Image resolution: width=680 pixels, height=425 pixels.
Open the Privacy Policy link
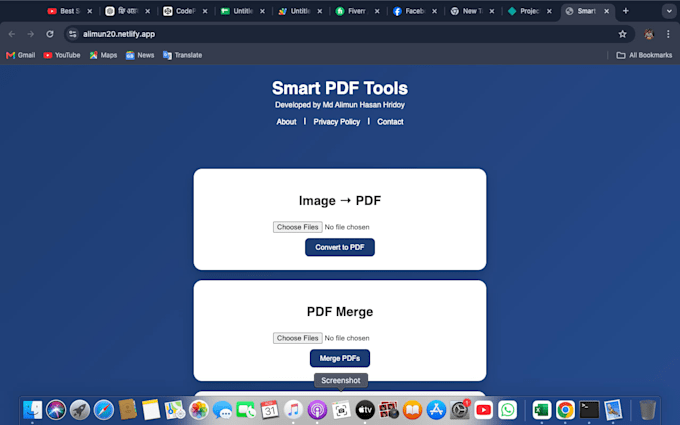[x=337, y=122]
